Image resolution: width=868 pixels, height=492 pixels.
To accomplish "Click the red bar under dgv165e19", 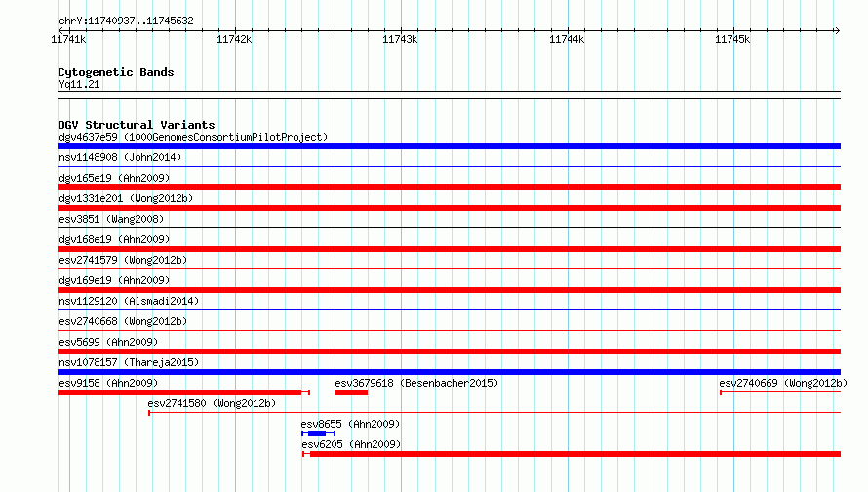I will [x=449, y=187].
